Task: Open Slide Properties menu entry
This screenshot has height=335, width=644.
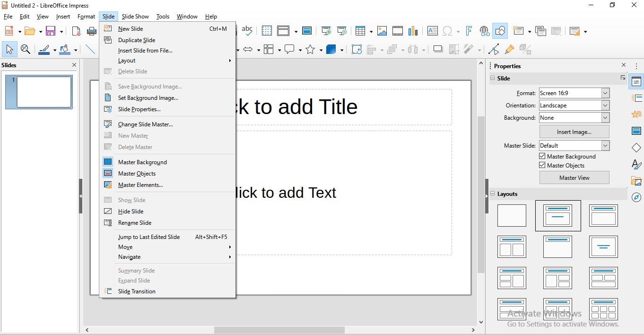Action: tap(167, 109)
